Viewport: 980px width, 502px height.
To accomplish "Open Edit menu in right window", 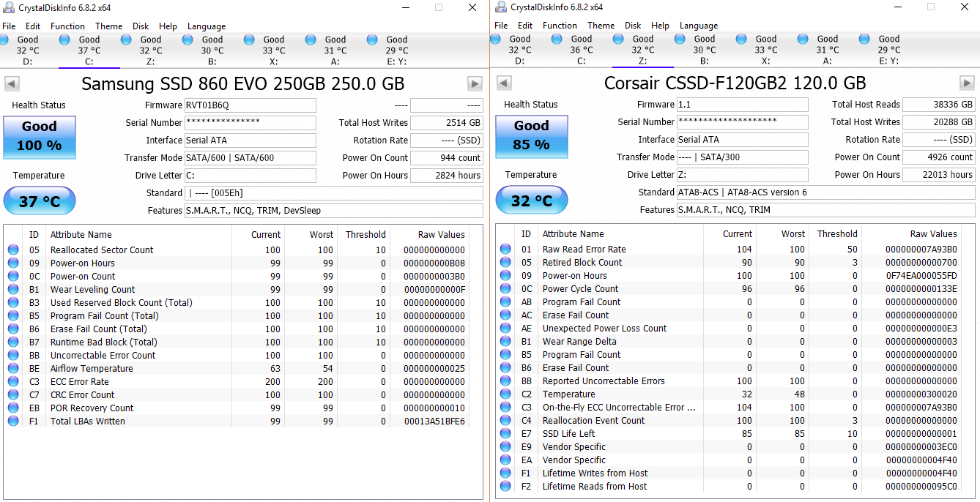I will [x=525, y=25].
